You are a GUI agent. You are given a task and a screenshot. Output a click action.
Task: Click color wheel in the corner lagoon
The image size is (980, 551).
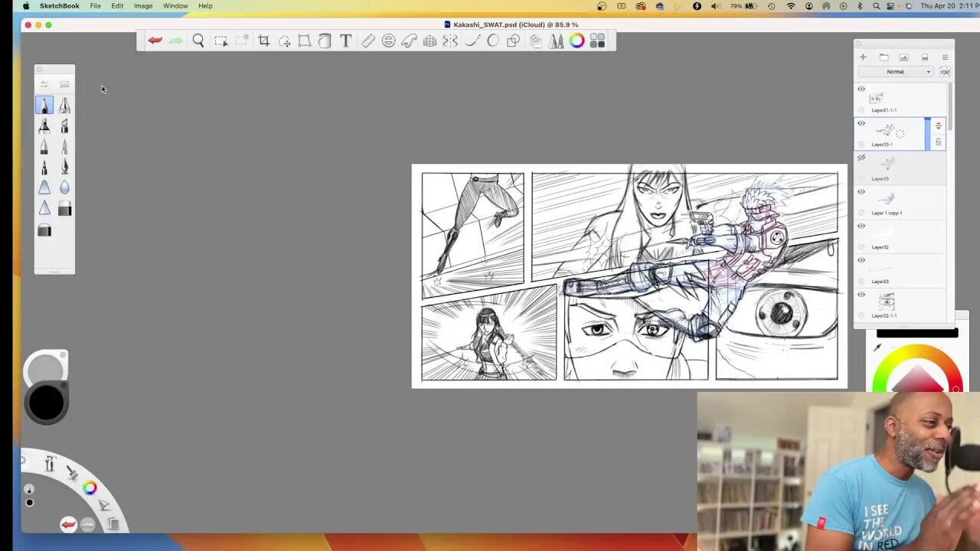click(90, 487)
